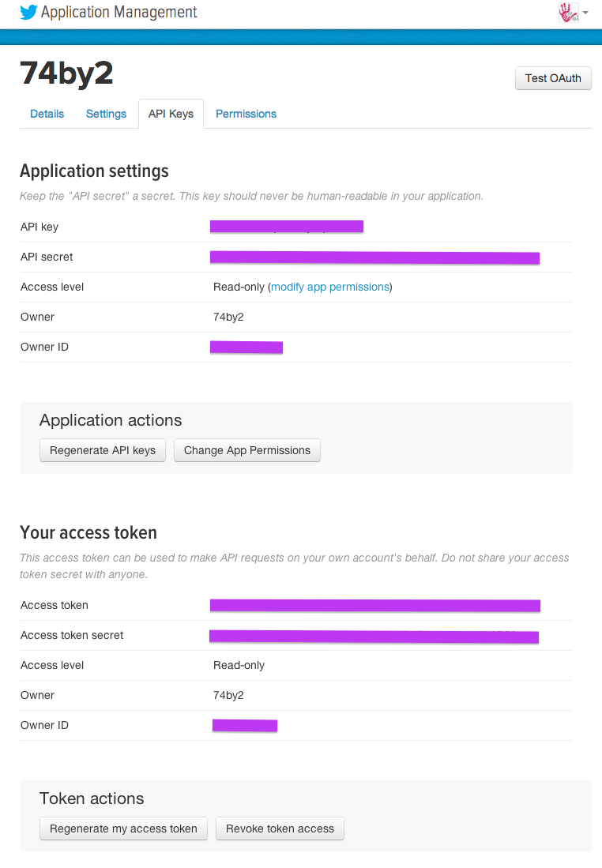Image resolution: width=602 pixels, height=868 pixels.
Task: Switch to the Details tab
Action: 47,114
